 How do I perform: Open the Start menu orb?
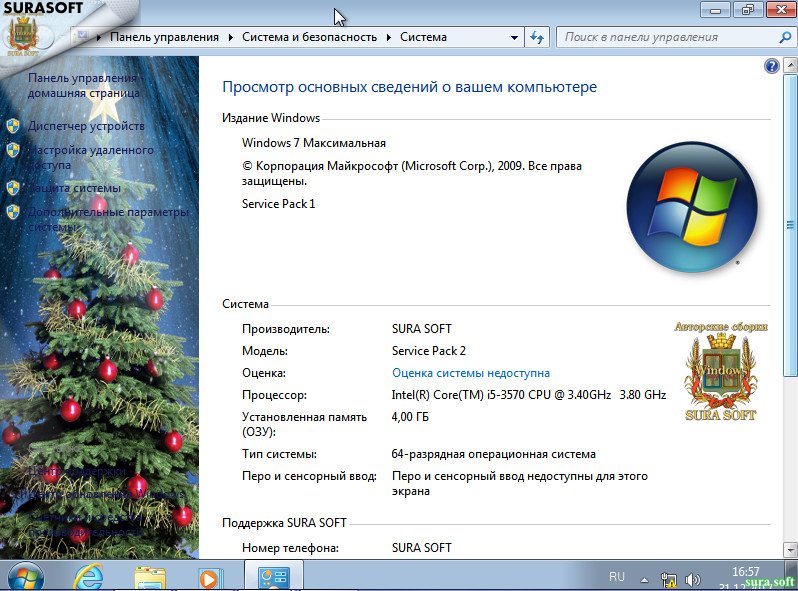(26, 578)
